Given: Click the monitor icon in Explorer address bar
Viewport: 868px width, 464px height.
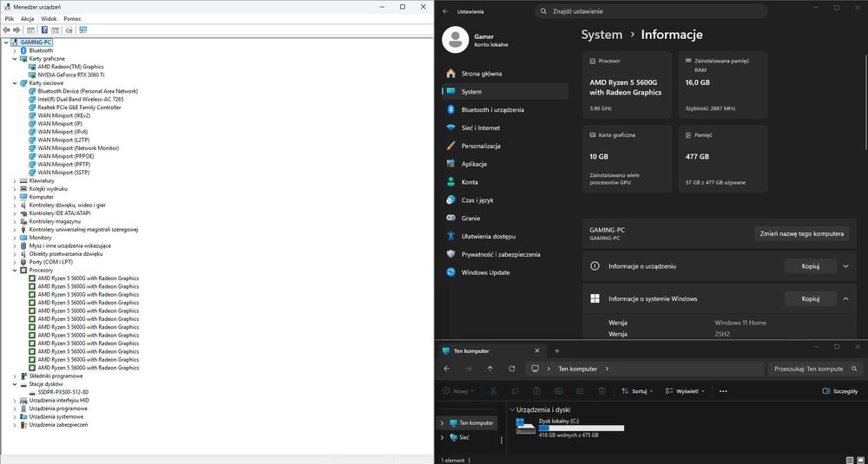Looking at the screenshot, I should coord(535,369).
